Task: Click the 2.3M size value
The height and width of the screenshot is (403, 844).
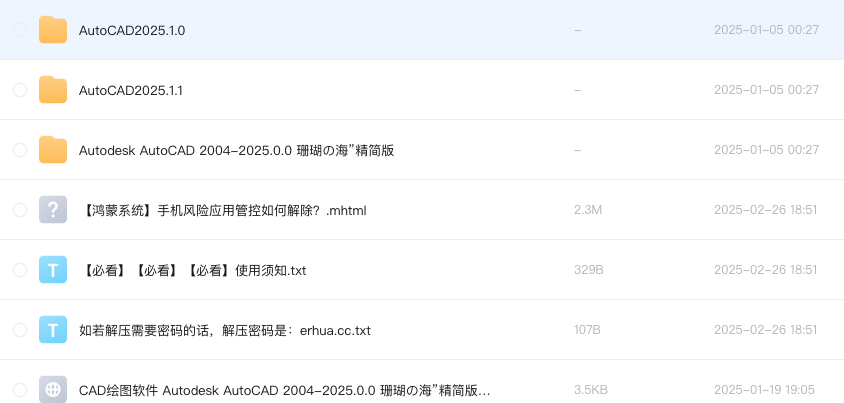Action: pos(588,210)
